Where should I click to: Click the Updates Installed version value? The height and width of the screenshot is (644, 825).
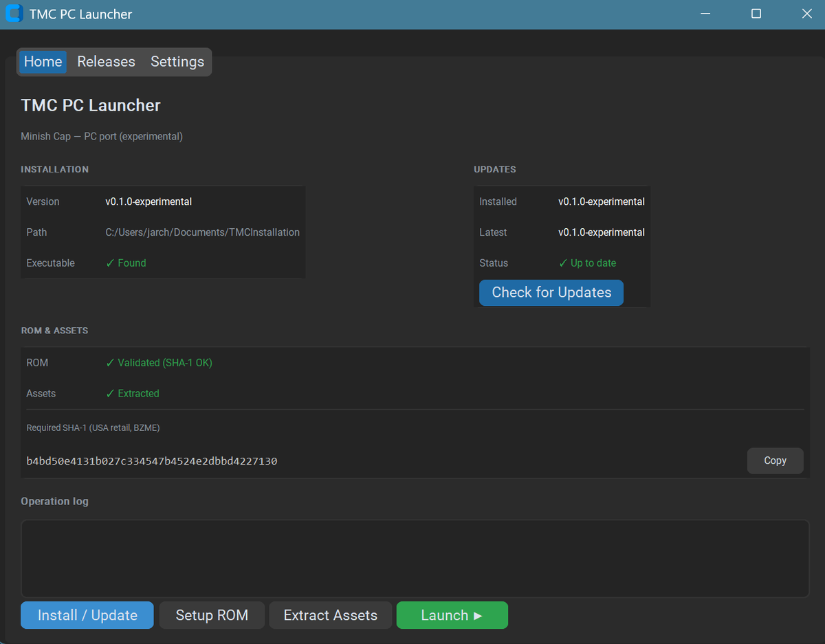coord(602,202)
